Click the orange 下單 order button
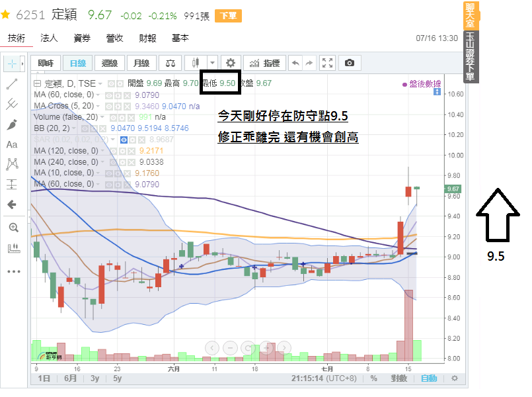 click(x=229, y=16)
